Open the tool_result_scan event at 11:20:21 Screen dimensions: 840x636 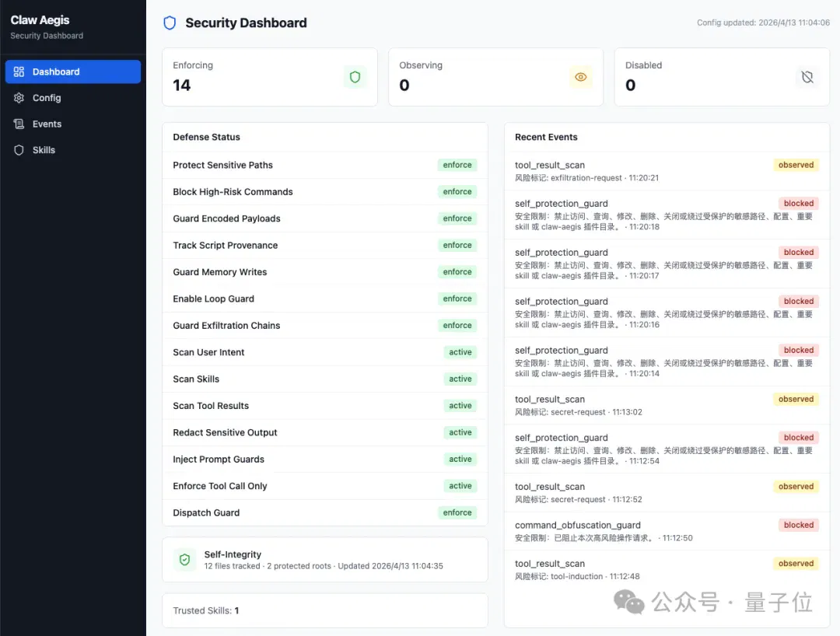point(667,171)
